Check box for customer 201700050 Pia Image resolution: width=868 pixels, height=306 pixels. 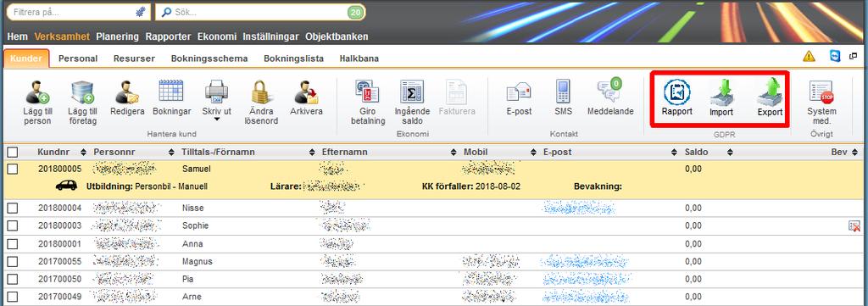(12, 279)
